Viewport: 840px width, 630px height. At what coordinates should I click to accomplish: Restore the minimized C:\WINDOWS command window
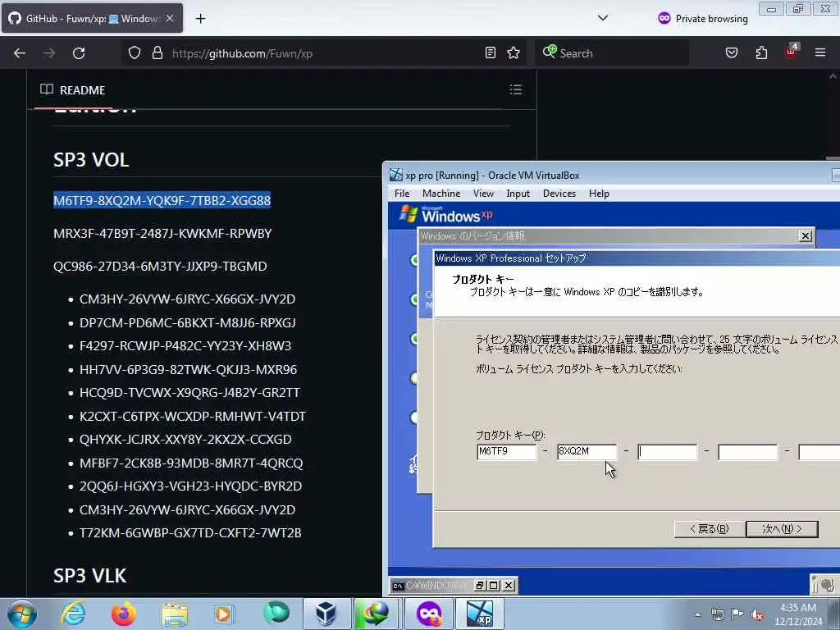coord(480,586)
